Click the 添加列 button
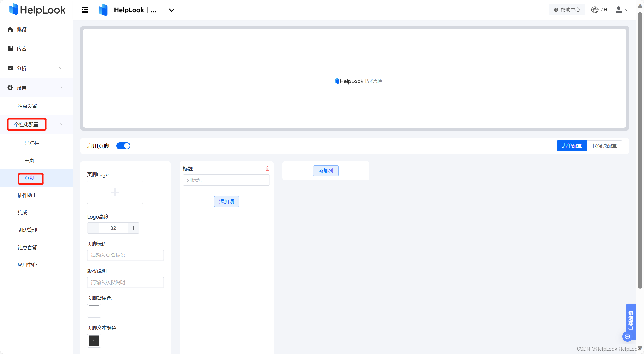The height and width of the screenshot is (354, 644). pyautogui.click(x=326, y=171)
